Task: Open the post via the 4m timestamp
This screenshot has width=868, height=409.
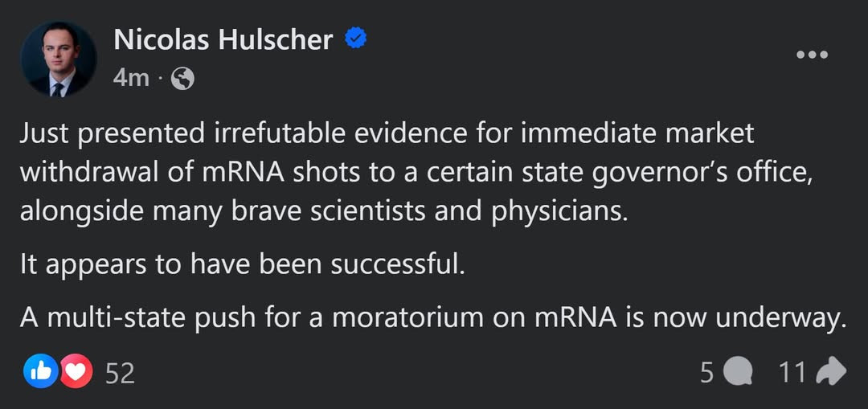Action: tap(131, 78)
